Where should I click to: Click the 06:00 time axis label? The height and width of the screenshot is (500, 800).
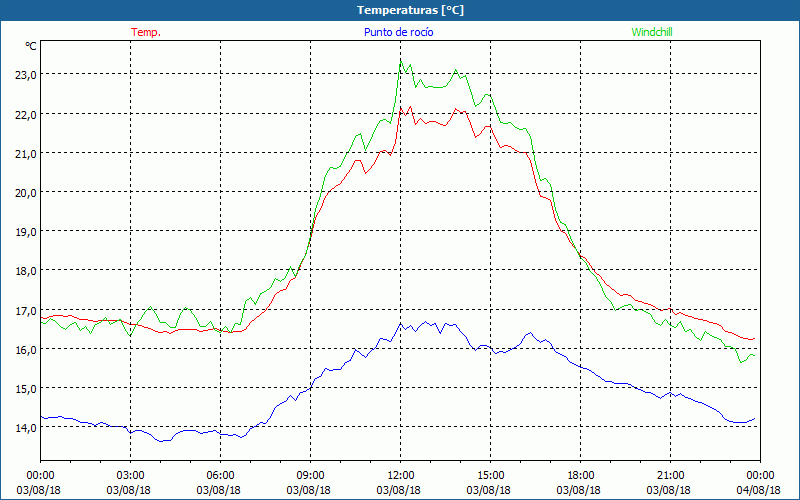coord(220,476)
